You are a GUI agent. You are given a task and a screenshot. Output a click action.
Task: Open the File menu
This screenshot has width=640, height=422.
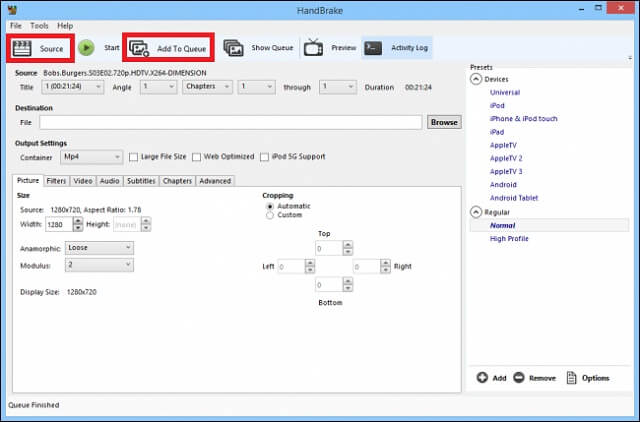[x=16, y=26]
